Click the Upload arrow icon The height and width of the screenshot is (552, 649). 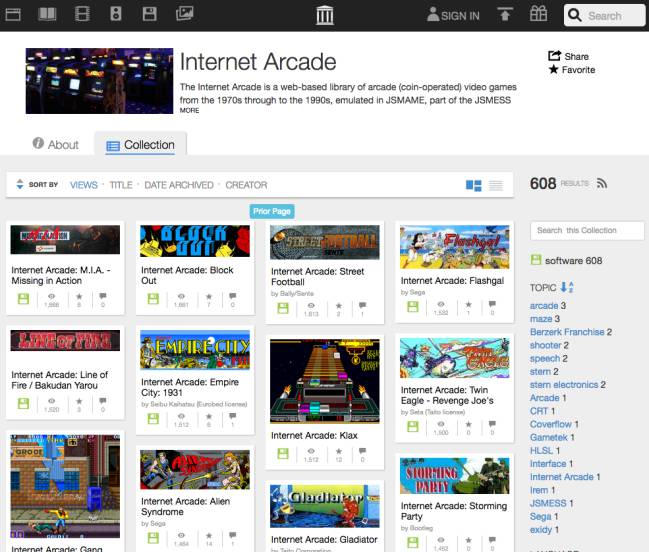tap(505, 14)
